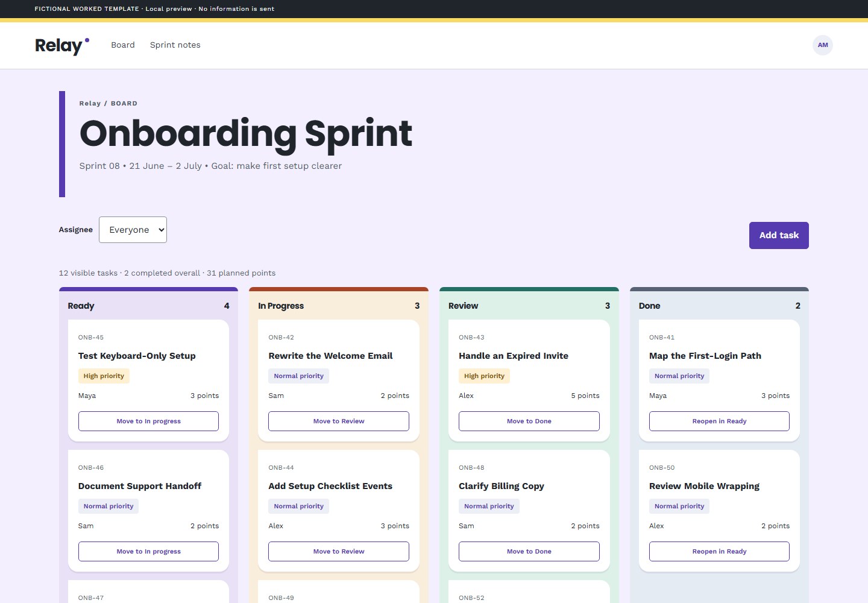The width and height of the screenshot is (868, 603).
Task: Click the ONB-41 task ID
Action: click(662, 338)
